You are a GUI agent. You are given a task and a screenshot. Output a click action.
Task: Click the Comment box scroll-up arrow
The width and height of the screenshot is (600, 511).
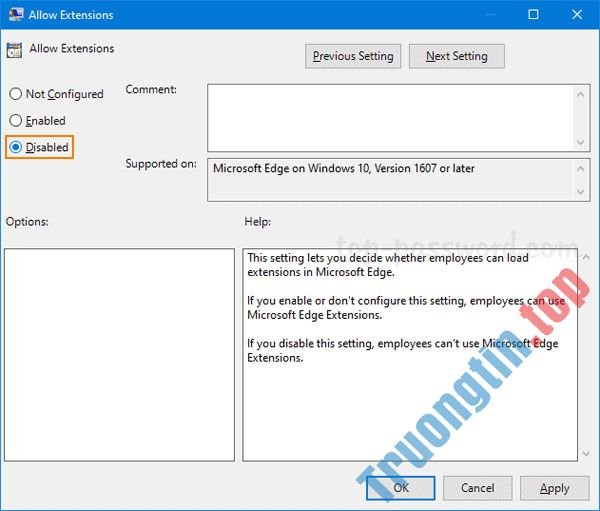[580, 94]
